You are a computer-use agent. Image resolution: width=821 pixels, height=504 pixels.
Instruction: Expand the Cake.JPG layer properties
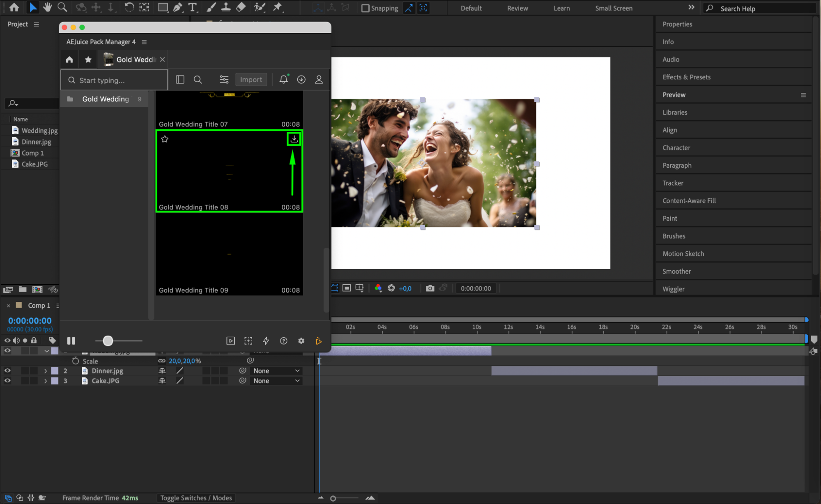tap(46, 381)
